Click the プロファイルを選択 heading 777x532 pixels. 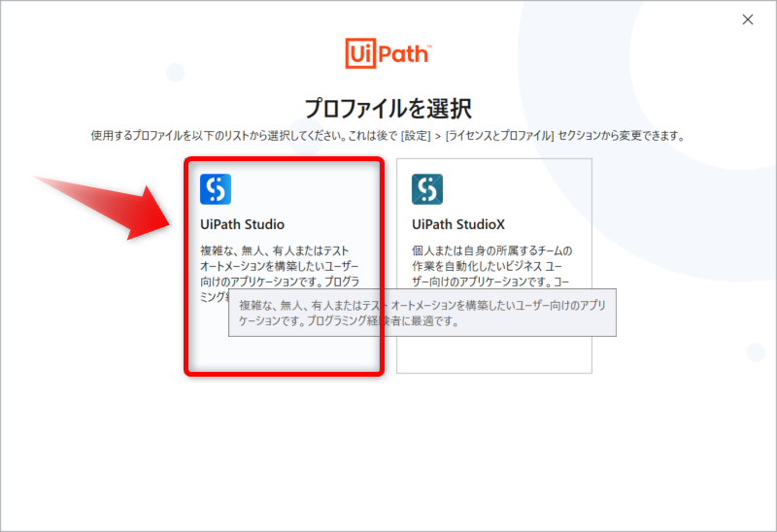[x=388, y=109]
